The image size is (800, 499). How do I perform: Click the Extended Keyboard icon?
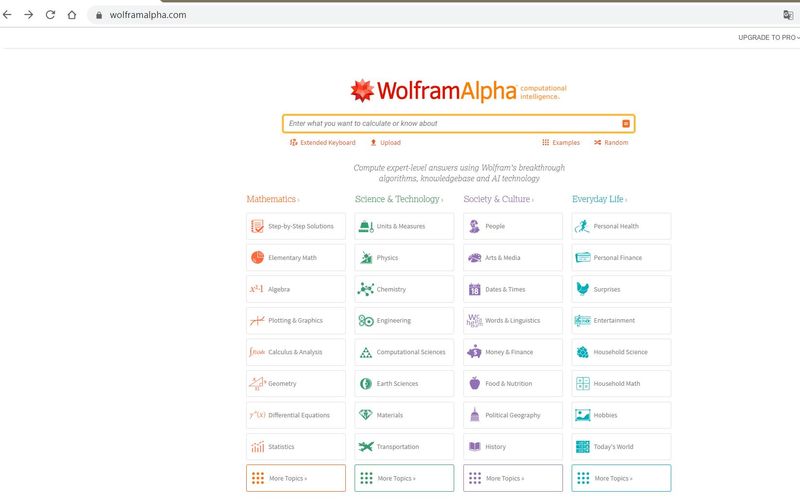click(x=293, y=143)
